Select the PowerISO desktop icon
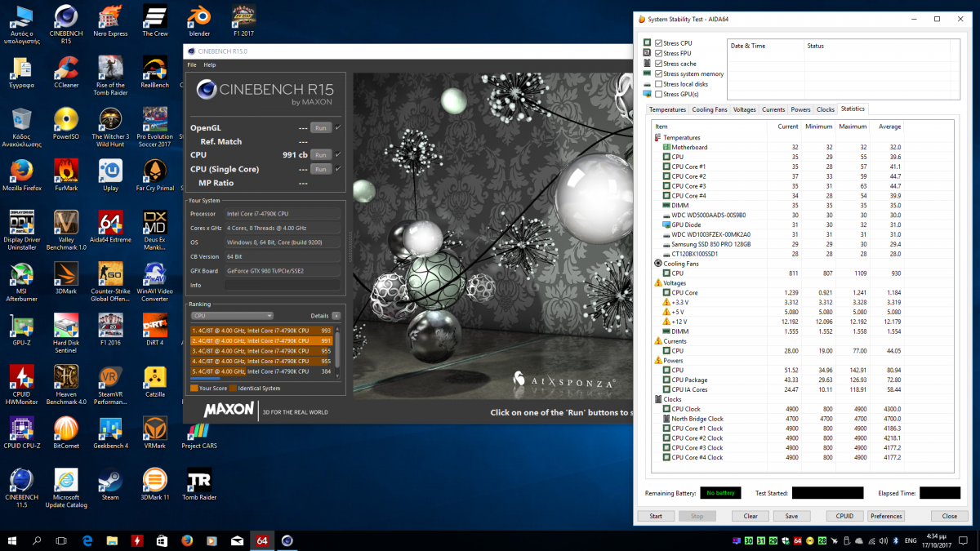 click(66, 124)
